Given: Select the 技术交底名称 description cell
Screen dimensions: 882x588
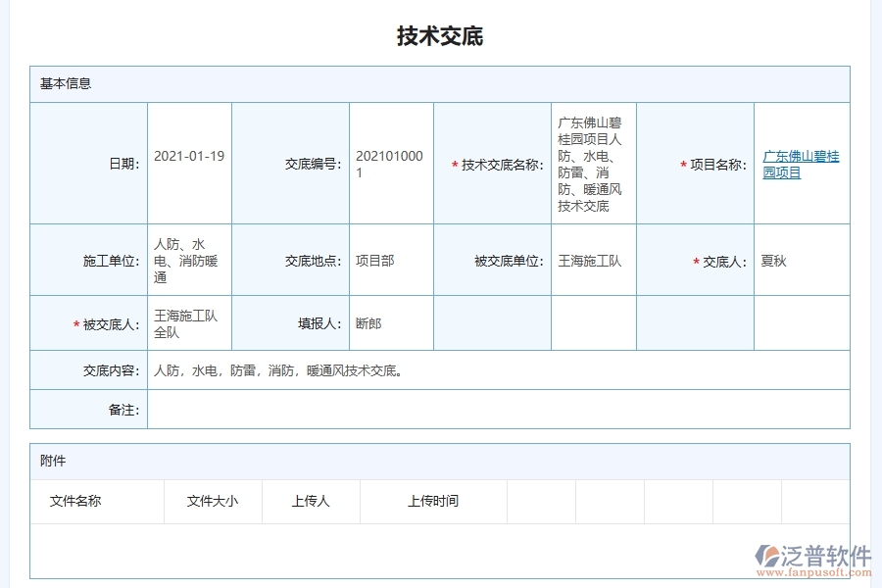Looking at the screenshot, I should pyautogui.click(x=594, y=164).
